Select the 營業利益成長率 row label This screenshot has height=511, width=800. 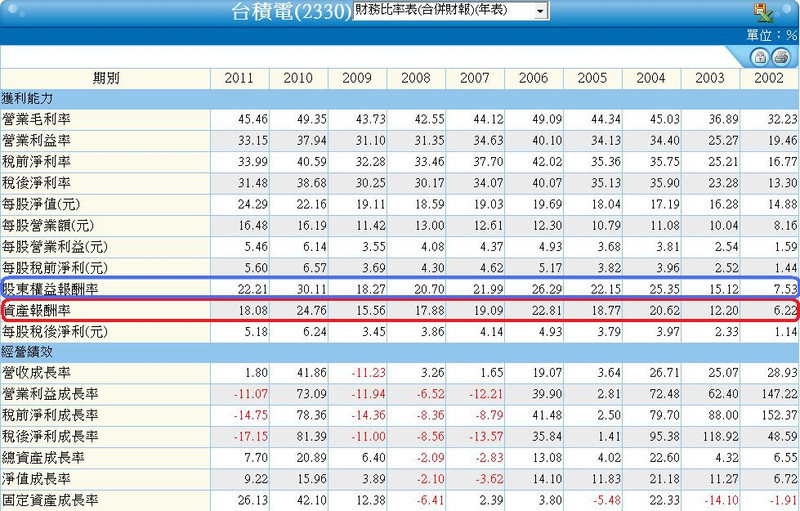[x=50, y=394]
